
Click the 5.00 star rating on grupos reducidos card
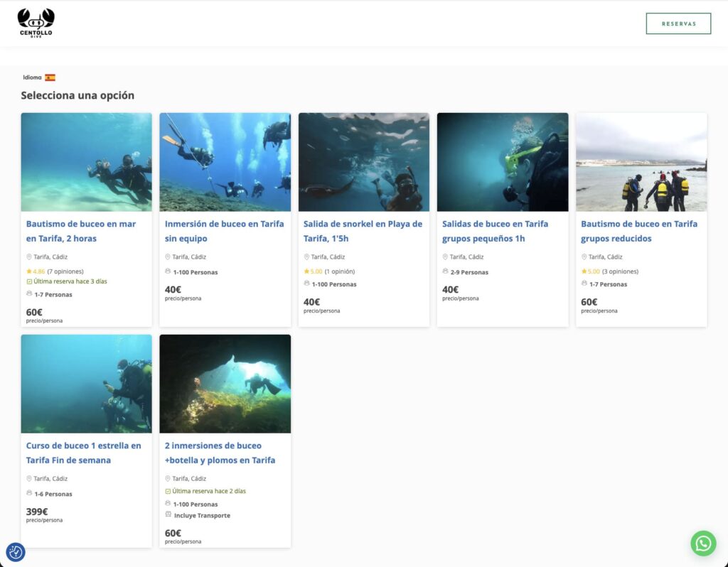click(x=591, y=271)
